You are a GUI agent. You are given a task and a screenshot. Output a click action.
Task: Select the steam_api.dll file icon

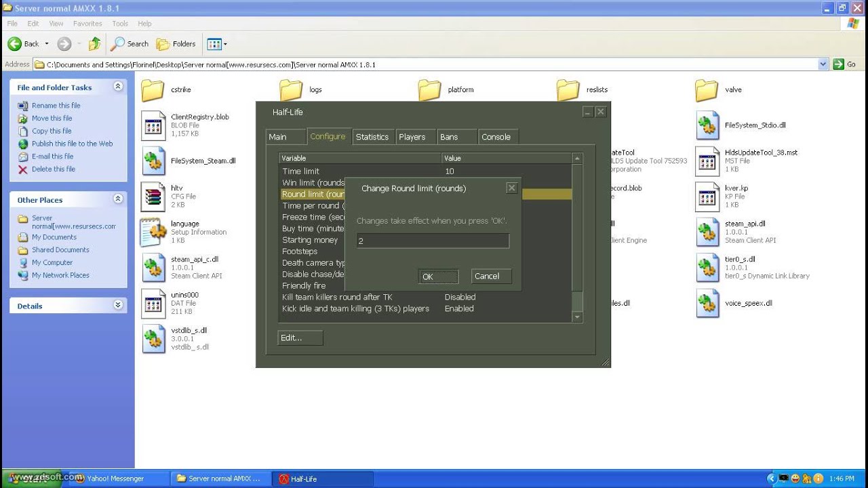tap(707, 232)
